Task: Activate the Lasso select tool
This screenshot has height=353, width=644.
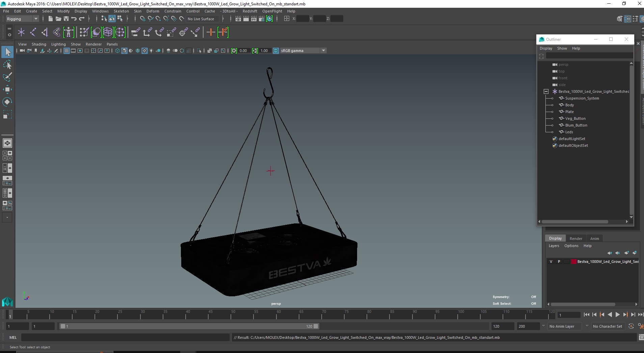Action: 7,64
